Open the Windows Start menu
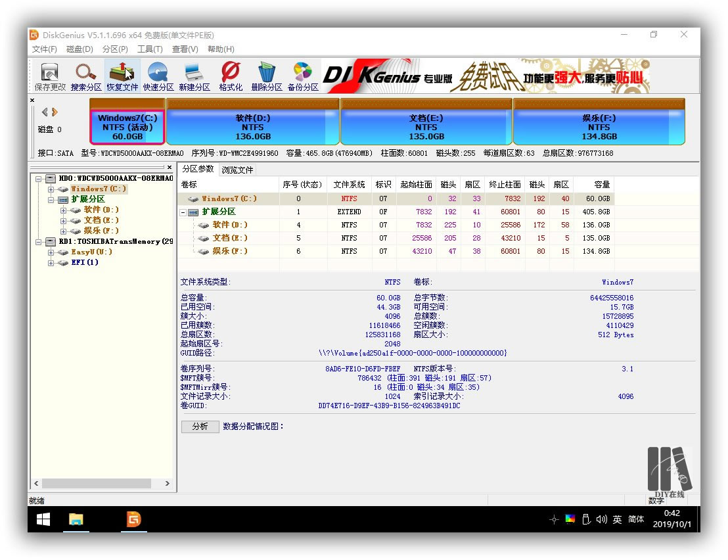The image size is (728, 560). tap(43, 519)
